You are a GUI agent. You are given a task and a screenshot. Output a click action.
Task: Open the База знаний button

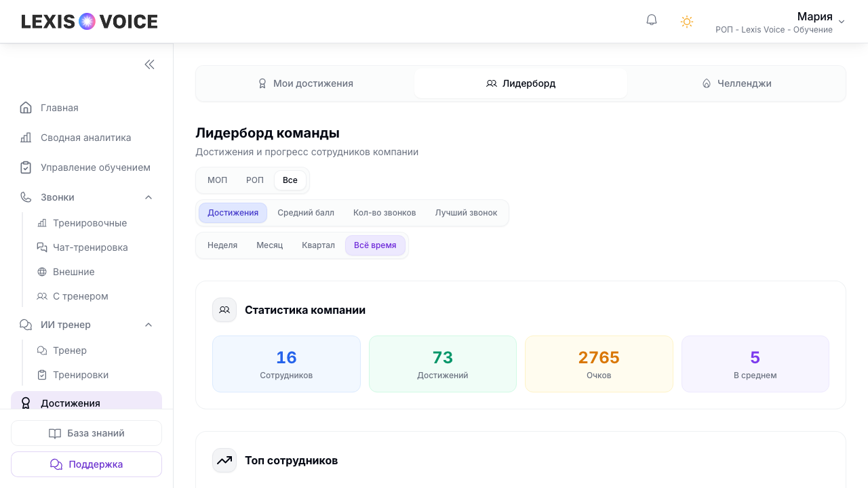tap(86, 433)
